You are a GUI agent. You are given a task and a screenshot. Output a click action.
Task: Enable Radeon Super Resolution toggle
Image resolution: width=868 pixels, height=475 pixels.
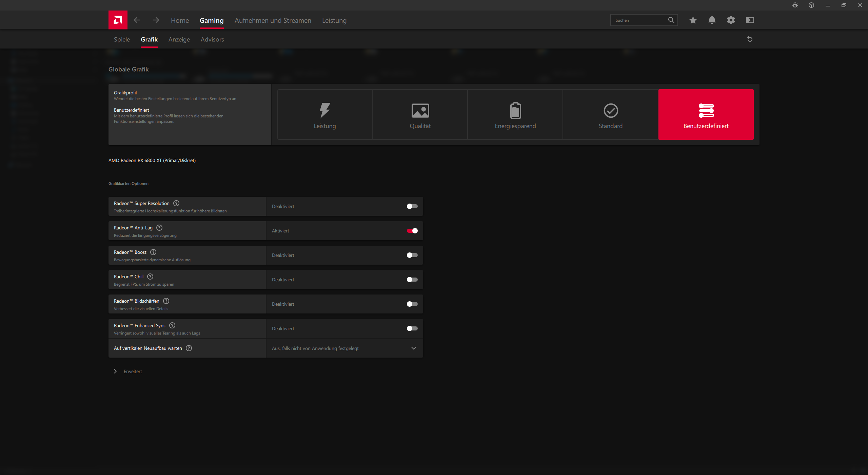(412, 206)
